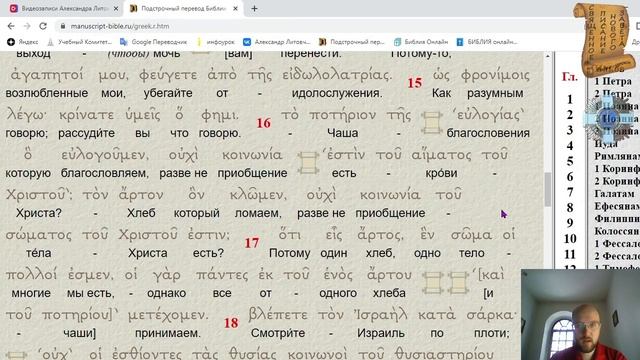Screen dimensions: 640x360
Task: Open the Ефесянам book link
Action: 617,206
